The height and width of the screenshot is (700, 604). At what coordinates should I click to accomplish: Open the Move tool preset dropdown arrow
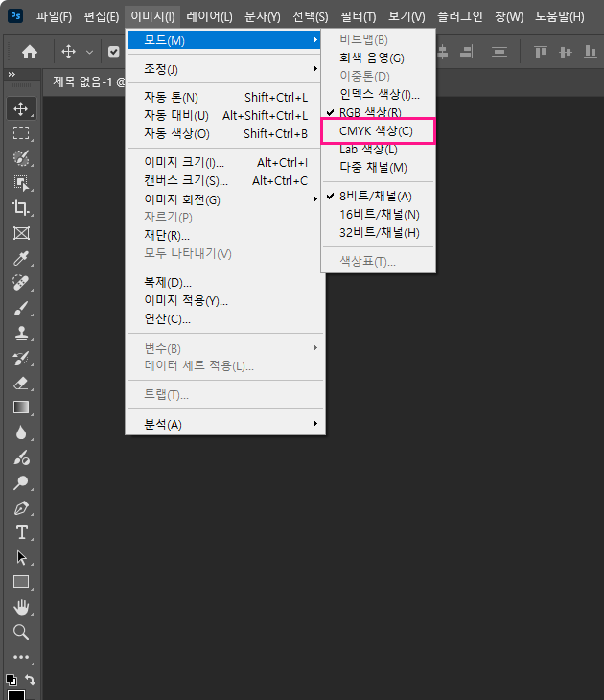point(90,52)
